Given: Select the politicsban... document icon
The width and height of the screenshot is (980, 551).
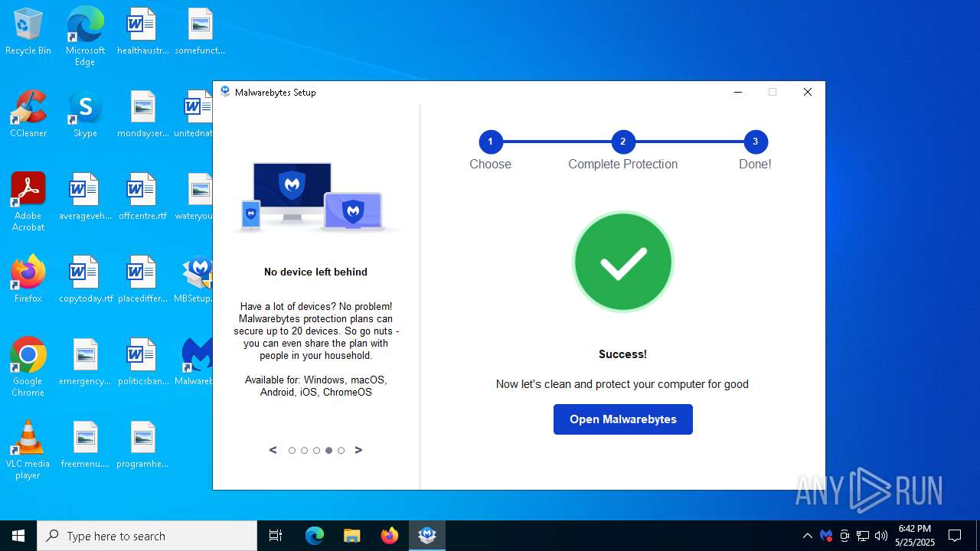Looking at the screenshot, I should [142, 363].
